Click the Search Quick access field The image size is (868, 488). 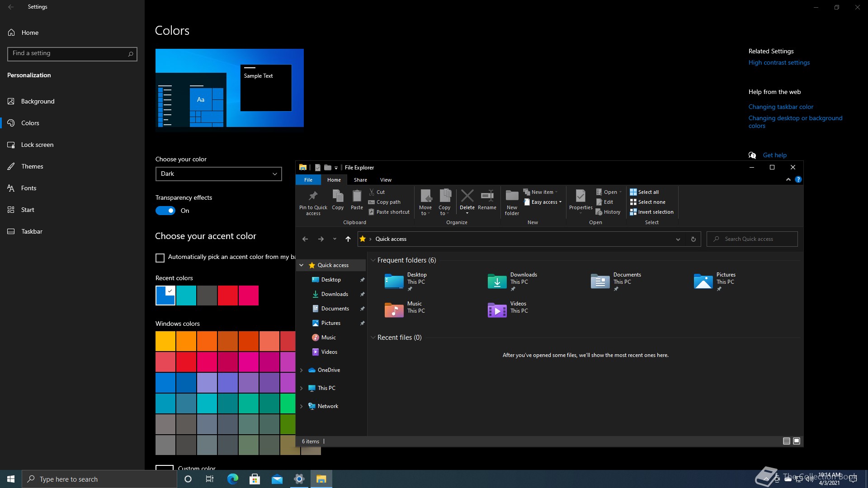pos(752,239)
